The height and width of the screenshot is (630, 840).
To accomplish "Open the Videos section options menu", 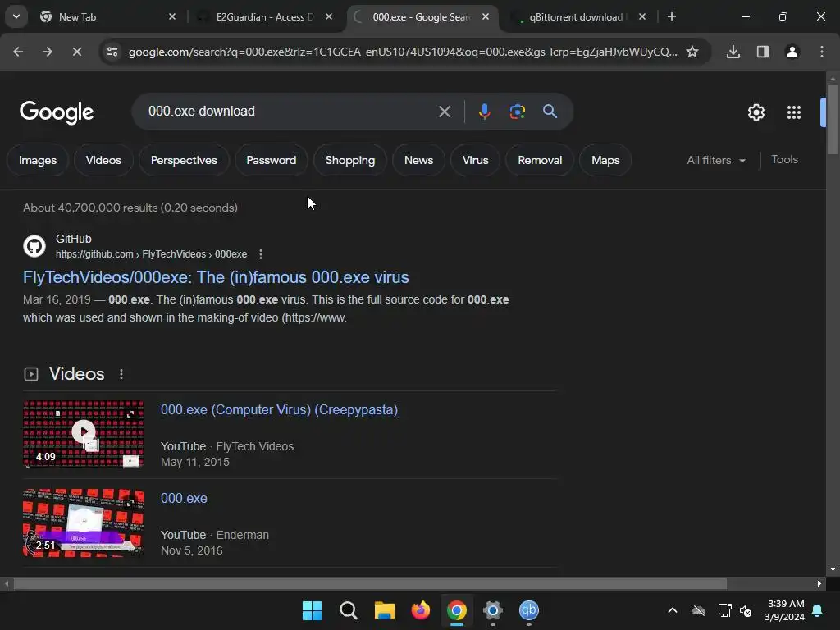I will (121, 374).
